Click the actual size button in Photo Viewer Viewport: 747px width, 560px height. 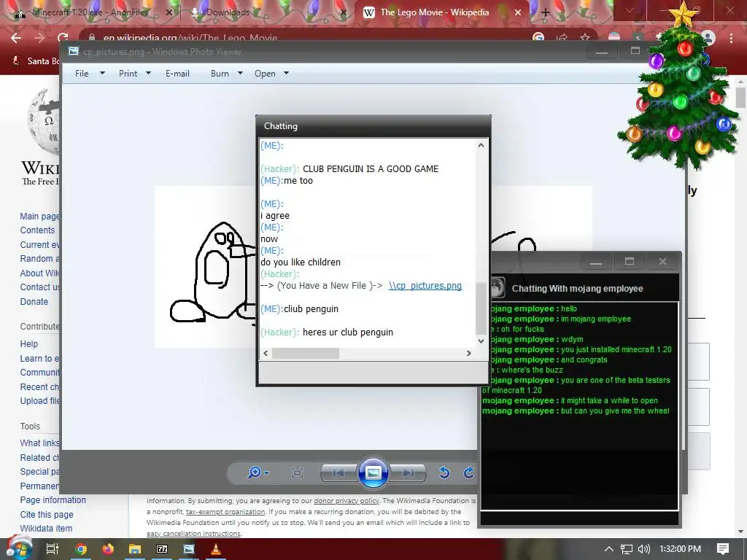tap(298, 472)
